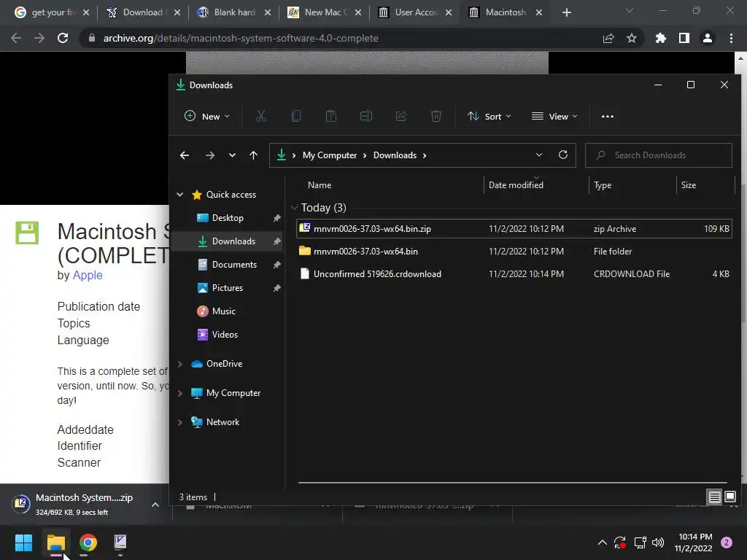Select Desktop in Quick access
Screen dimensions: 747x560
pyautogui.click(x=228, y=217)
